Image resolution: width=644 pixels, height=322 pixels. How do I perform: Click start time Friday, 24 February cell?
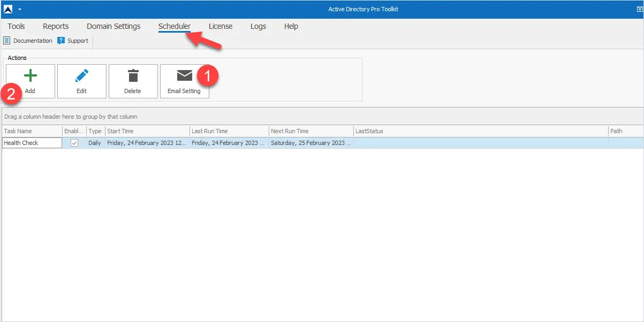pyautogui.click(x=147, y=143)
